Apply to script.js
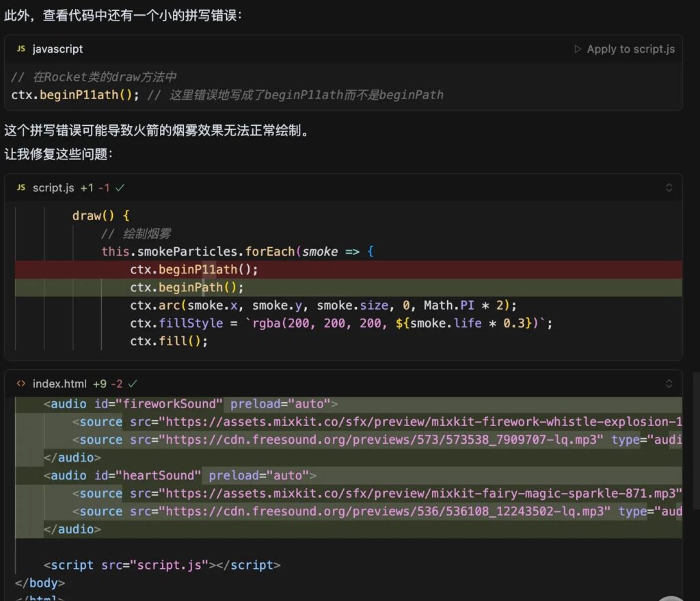This screenshot has width=700, height=601. tap(630, 49)
